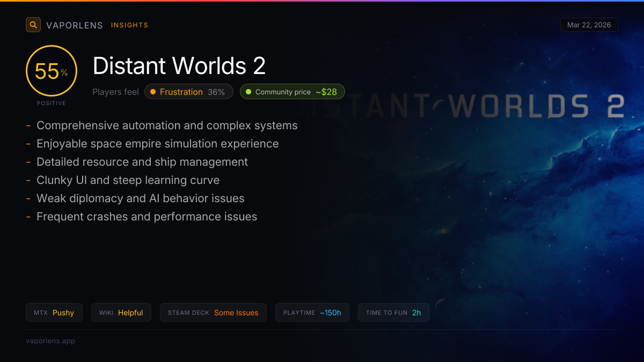Screen dimensions: 644x362
Task: Open the INSIGHTS tab label
Action: (x=129, y=25)
